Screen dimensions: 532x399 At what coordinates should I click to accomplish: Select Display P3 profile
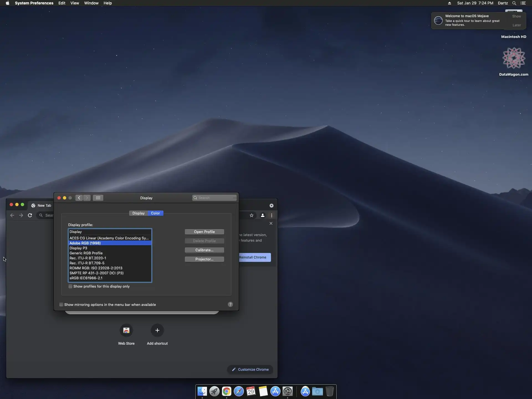[78, 248]
